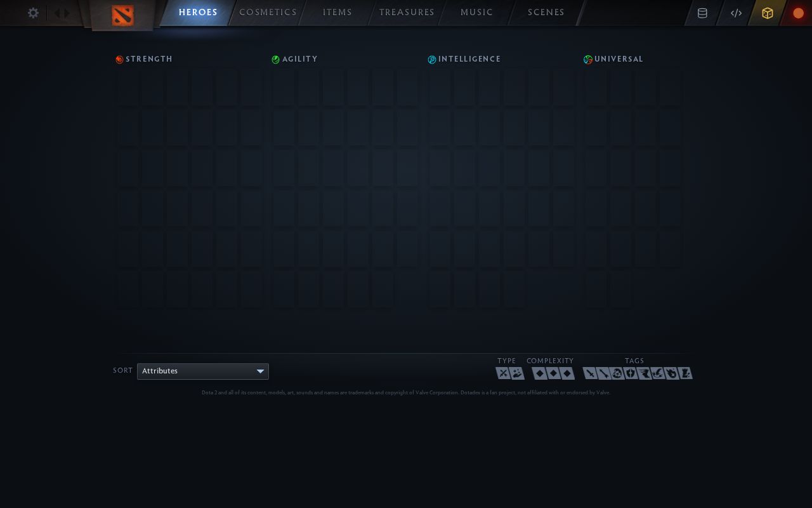Viewport: 812px width, 508px height.
Task: Filter by melee type crossed-swords icon
Action: [x=503, y=373]
